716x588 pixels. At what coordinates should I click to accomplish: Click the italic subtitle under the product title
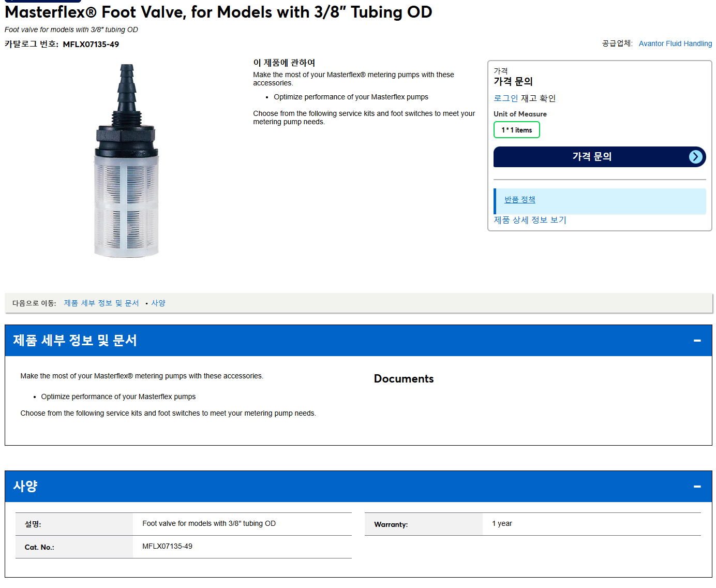(x=71, y=30)
